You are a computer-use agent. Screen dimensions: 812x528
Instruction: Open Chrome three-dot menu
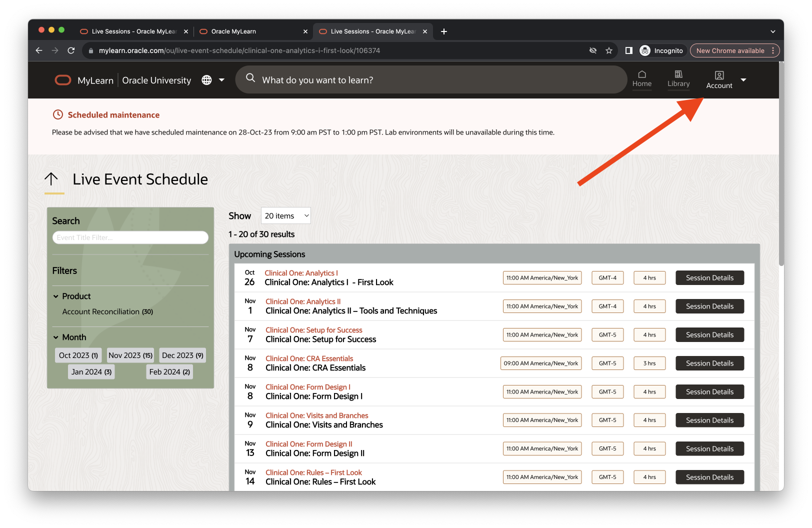pos(773,50)
